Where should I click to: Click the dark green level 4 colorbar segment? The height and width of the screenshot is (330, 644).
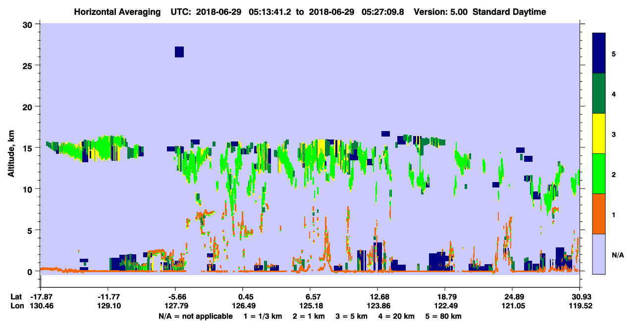599,94
